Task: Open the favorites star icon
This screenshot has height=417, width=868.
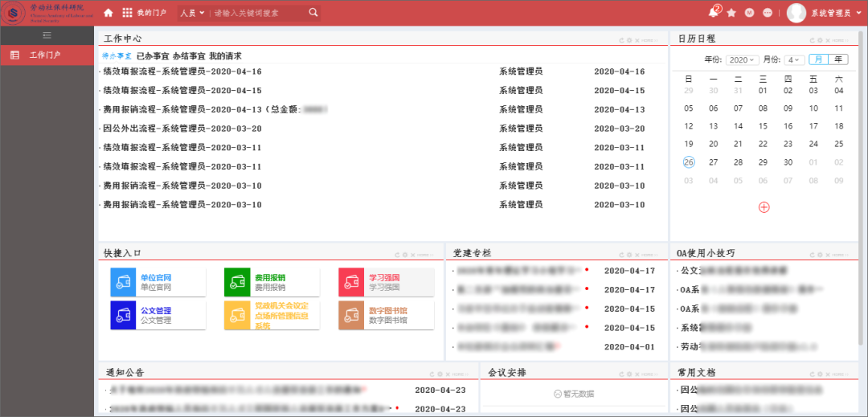Action: (731, 13)
